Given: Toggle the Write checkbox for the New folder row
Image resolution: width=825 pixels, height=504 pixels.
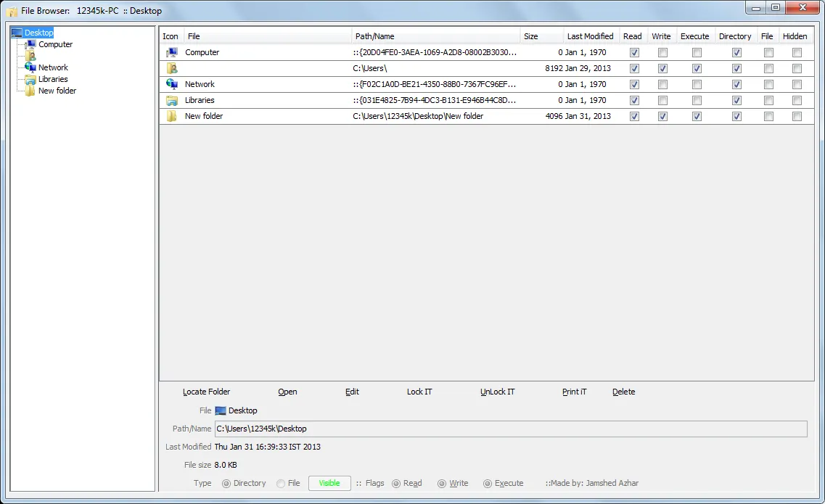Looking at the screenshot, I should [662, 116].
